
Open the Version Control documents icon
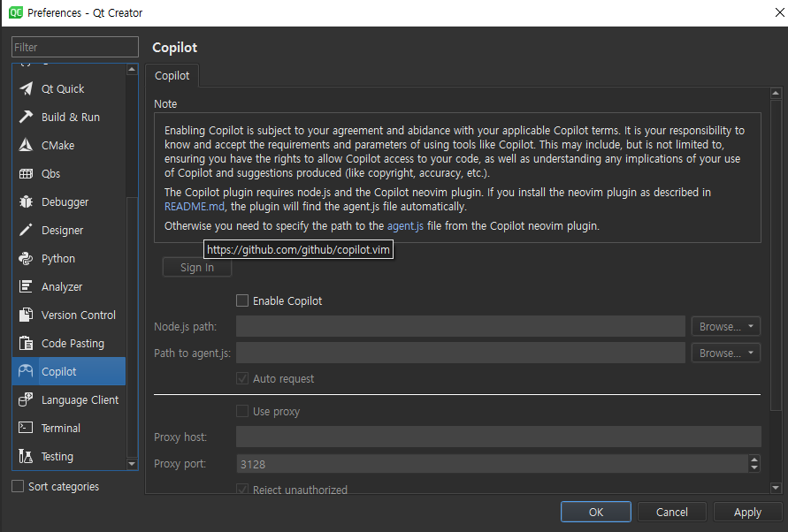26,315
